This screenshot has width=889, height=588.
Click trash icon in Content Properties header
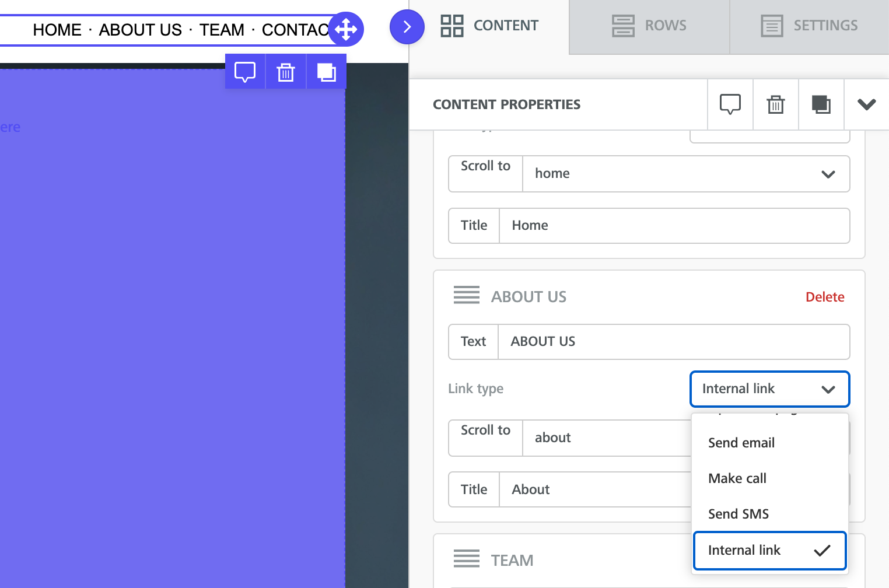(776, 104)
